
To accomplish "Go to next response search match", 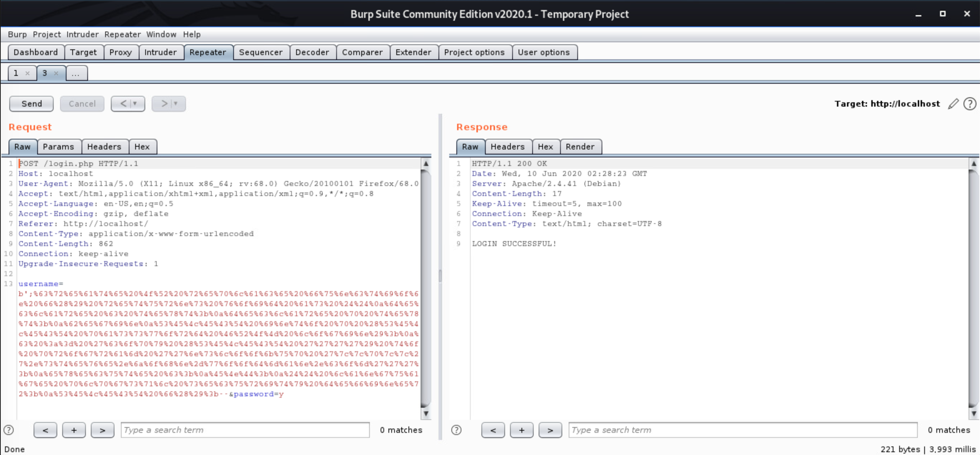I will tap(550, 430).
